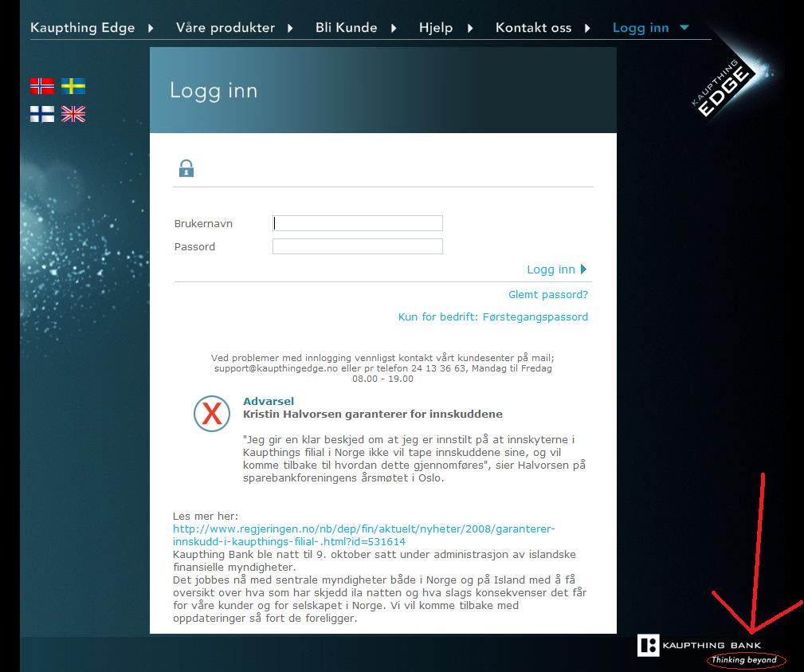Expand arrow next to Hjelp
The width and height of the screenshot is (804, 672).
tap(470, 28)
